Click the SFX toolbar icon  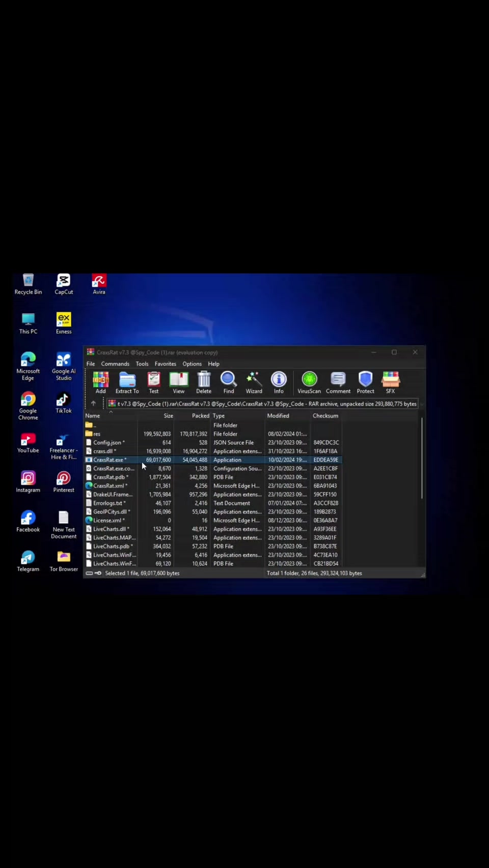pos(390,383)
